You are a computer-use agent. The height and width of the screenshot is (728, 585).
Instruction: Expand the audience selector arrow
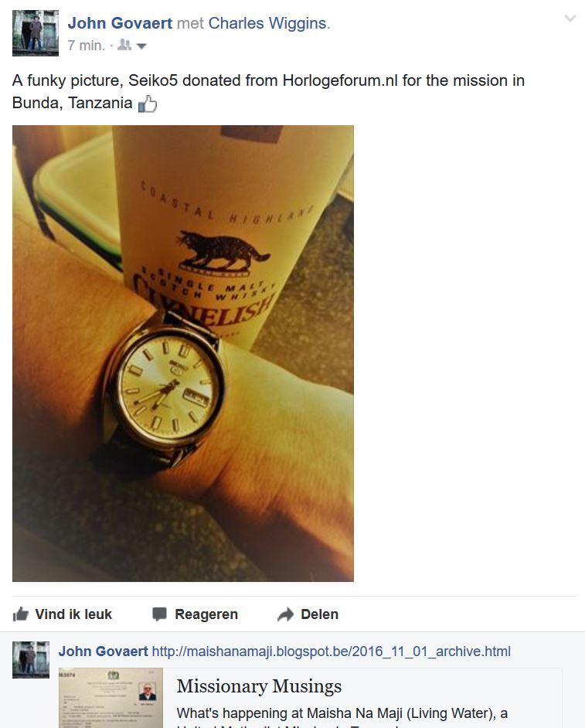[x=141, y=46]
